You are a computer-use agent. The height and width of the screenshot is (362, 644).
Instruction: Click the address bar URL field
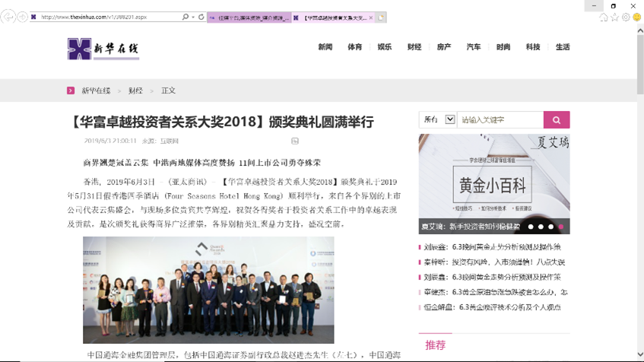point(106,17)
